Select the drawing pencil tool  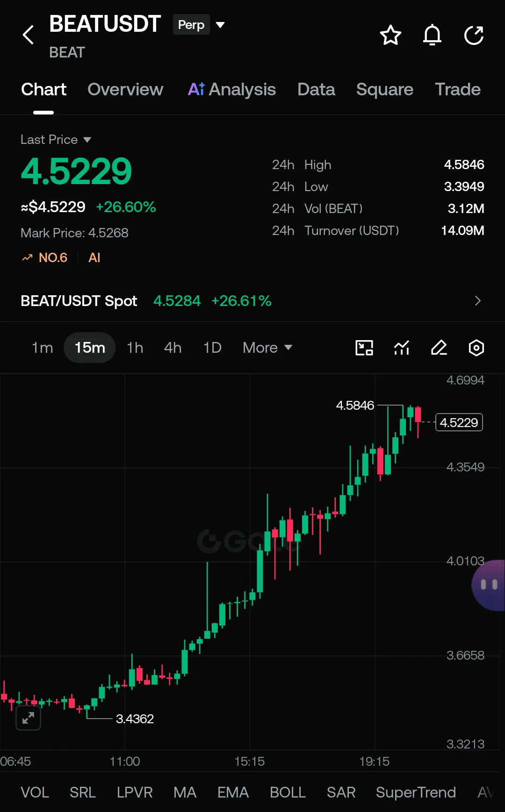(439, 348)
